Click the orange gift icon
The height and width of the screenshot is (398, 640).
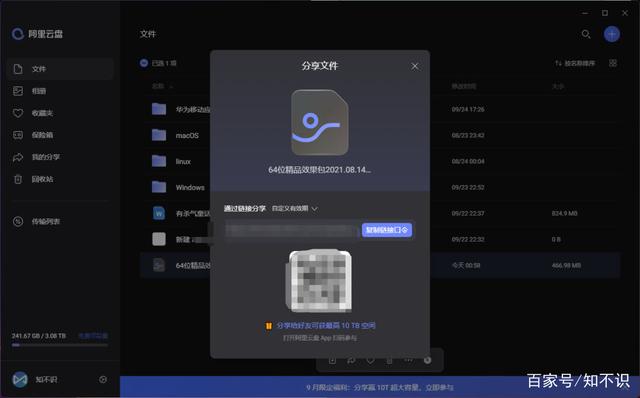click(269, 326)
